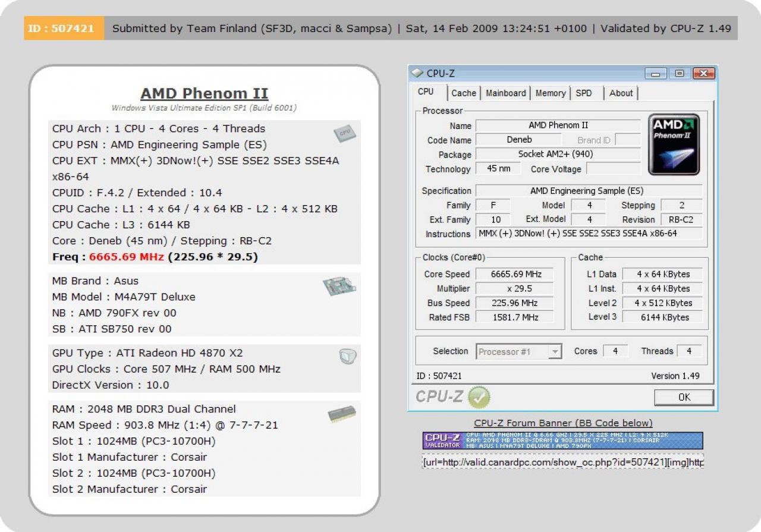Click the SB : ATI SB750 rev 00 line
The image size is (761, 532).
pos(112,329)
